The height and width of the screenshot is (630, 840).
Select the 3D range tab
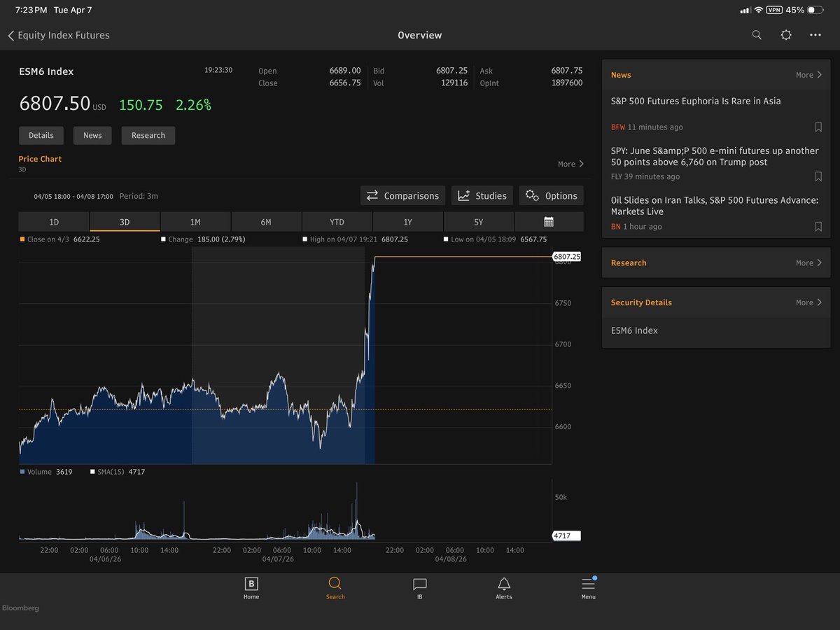tap(125, 222)
